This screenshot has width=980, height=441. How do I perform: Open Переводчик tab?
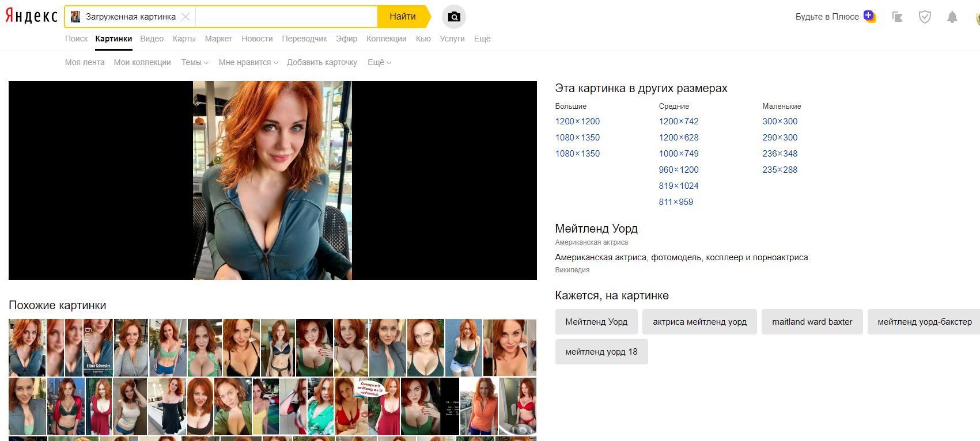click(304, 39)
